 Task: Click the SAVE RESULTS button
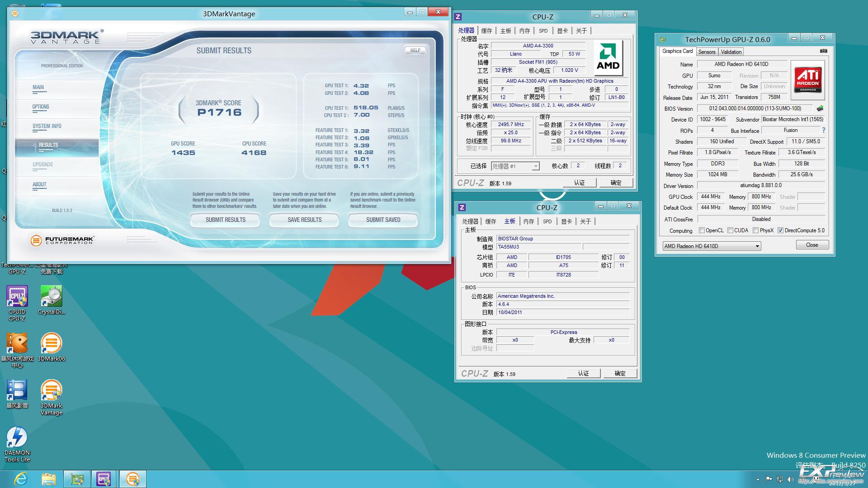click(304, 220)
